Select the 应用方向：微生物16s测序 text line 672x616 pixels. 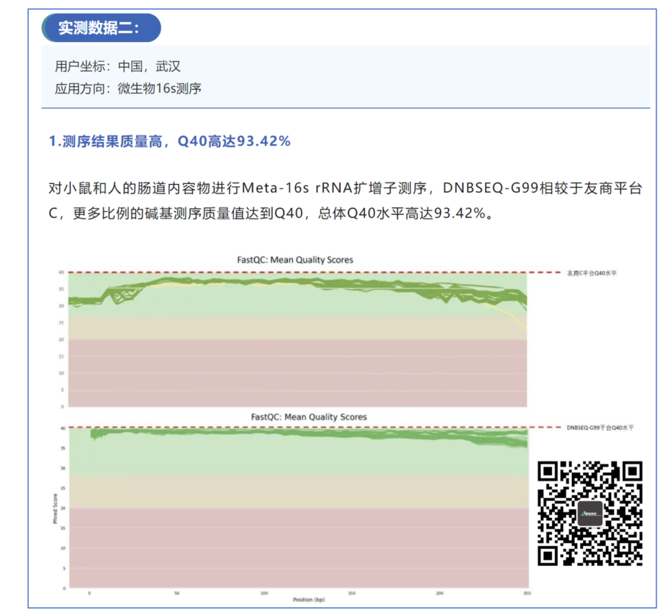coord(128,88)
